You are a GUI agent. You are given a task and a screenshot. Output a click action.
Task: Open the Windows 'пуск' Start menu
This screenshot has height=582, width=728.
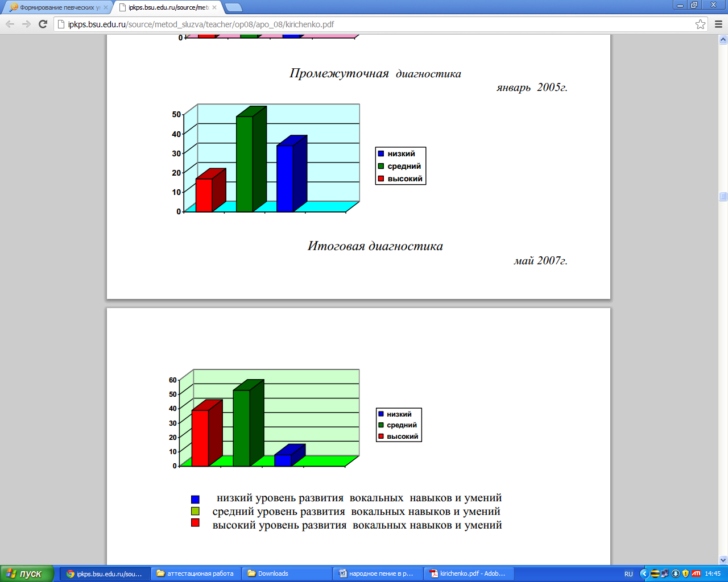click(26, 573)
